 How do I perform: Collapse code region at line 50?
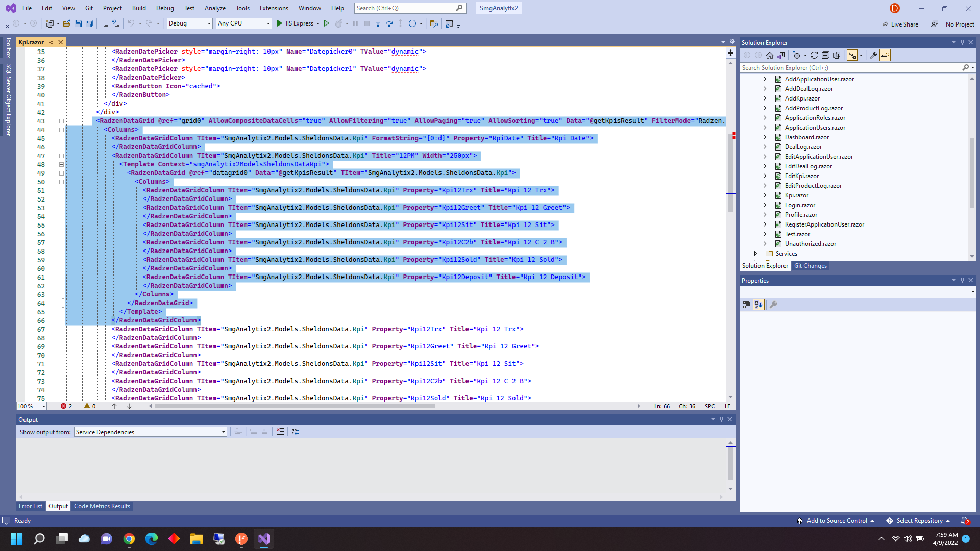pyautogui.click(x=61, y=182)
